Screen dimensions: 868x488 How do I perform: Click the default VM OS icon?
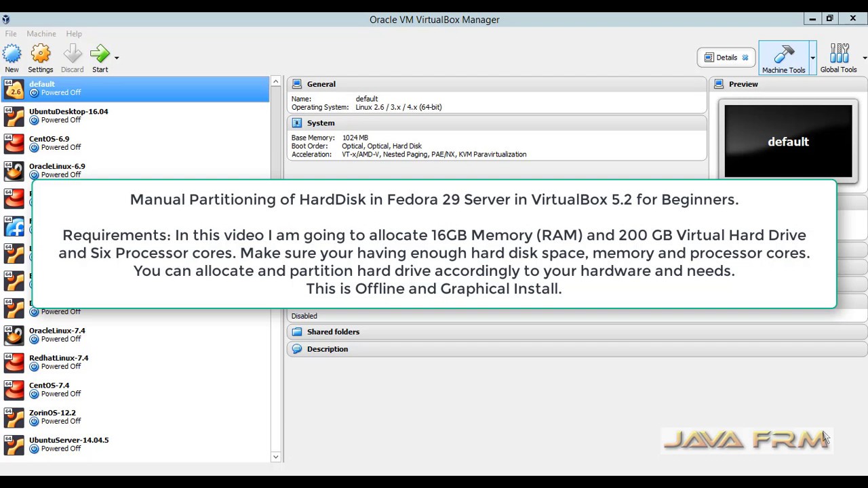[14, 89]
